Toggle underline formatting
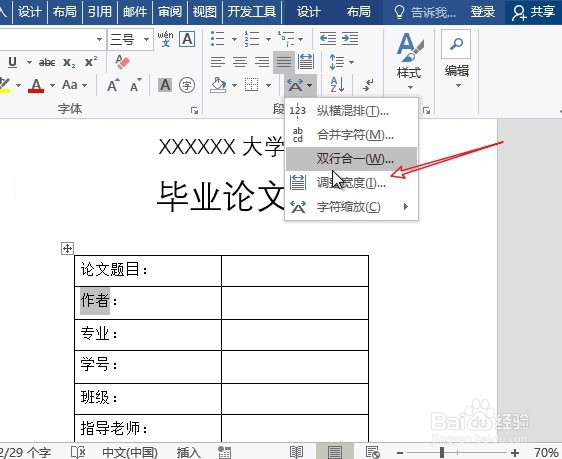The height and width of the screenshot is (459, 562). (12, 62)
